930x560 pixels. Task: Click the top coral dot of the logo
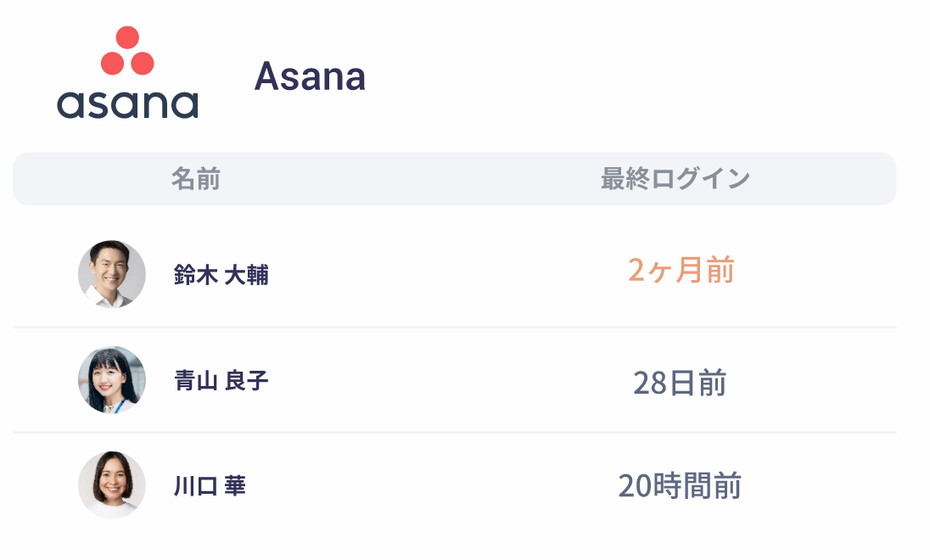[x=127, y=37]
